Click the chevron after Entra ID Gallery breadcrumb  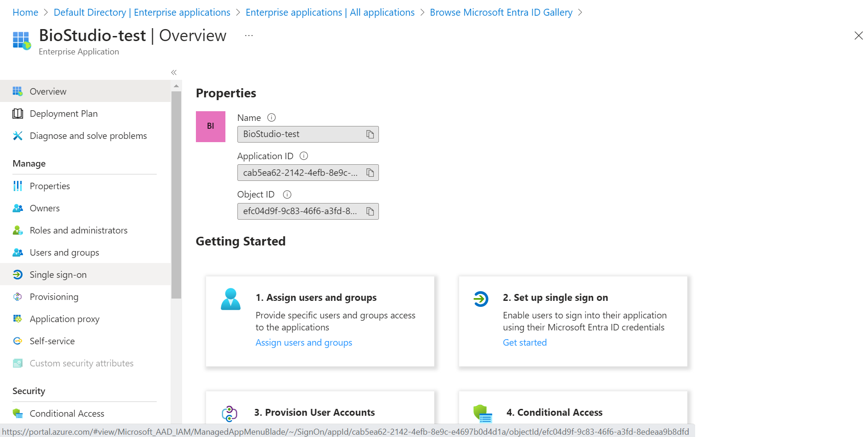point(580,12)
